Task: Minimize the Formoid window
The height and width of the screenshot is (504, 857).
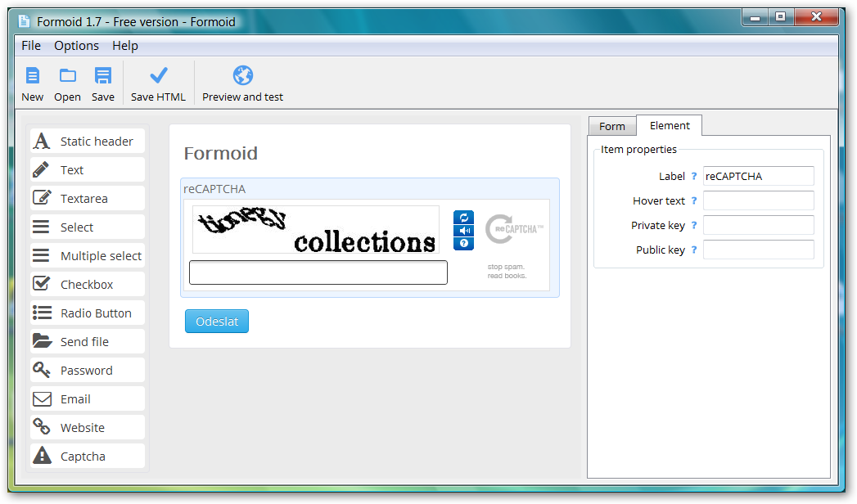Action: click(756, 17)
